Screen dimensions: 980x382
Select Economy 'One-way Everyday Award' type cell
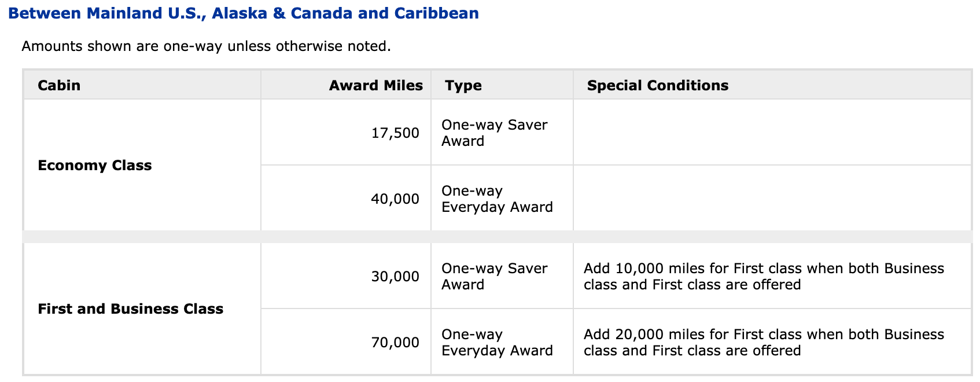tap(502, 199)
